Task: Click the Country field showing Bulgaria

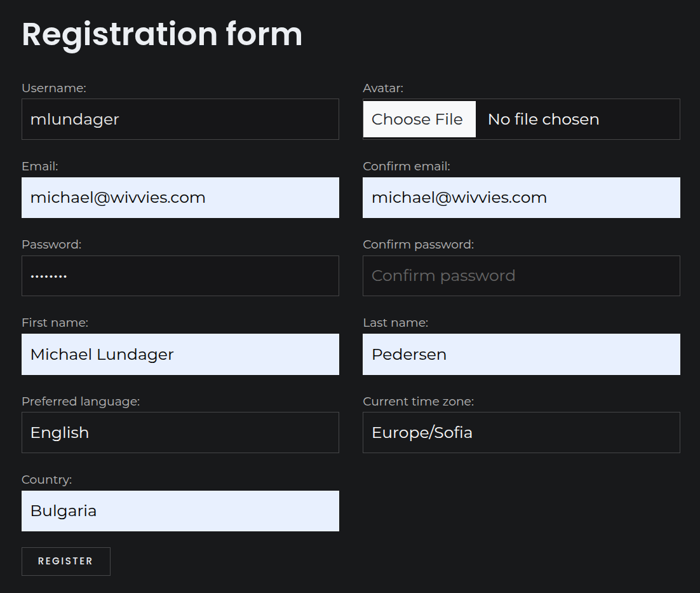Action: click(x=180, y=511)
